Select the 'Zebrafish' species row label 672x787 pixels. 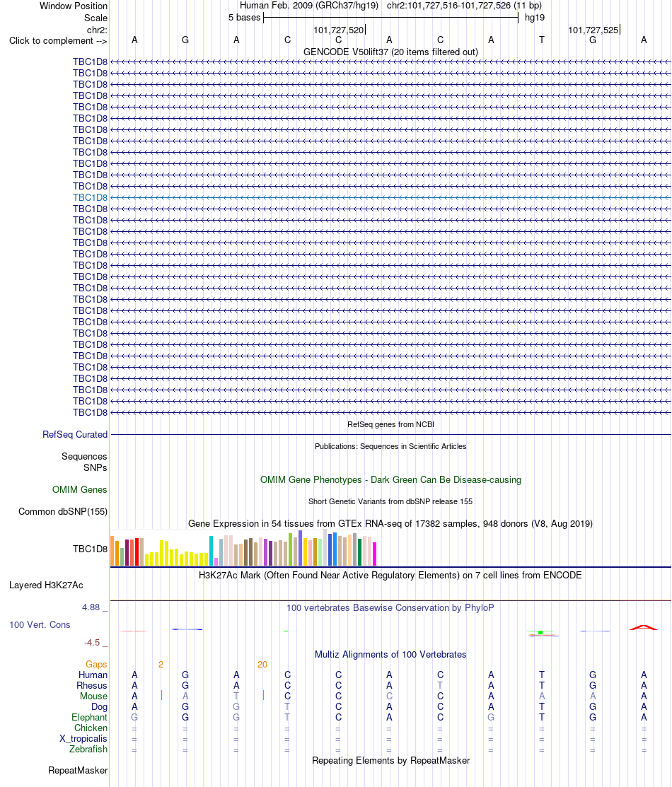[x=88, y=749]
